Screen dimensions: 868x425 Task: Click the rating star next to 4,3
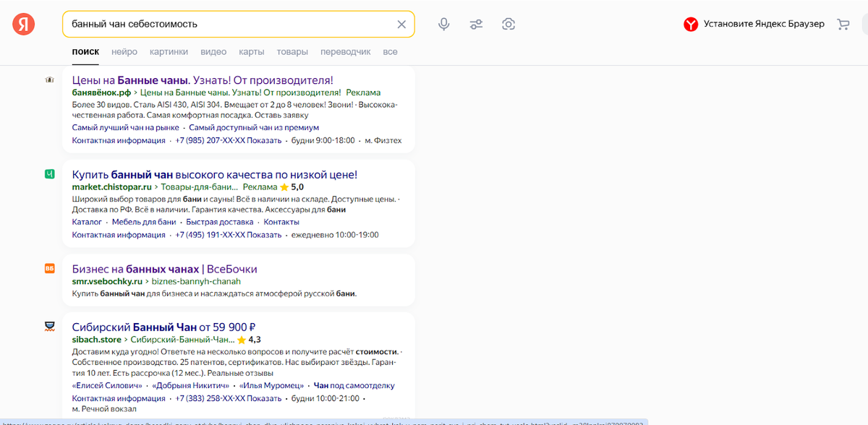coord(242,339)
